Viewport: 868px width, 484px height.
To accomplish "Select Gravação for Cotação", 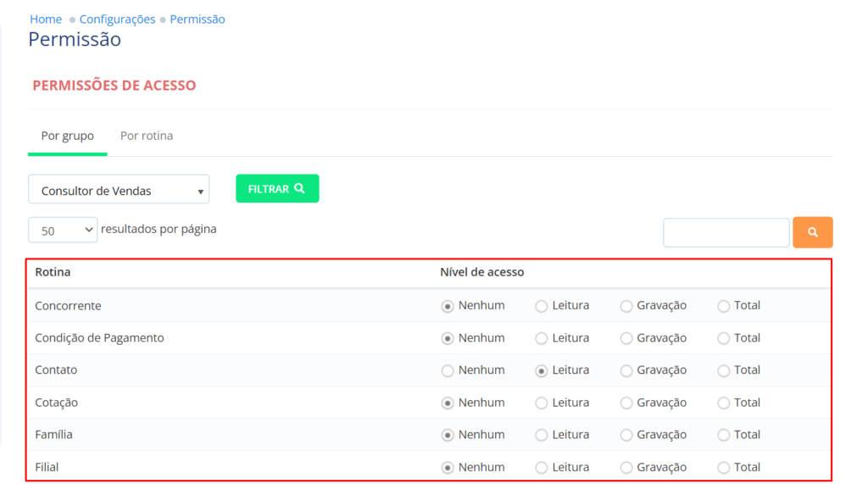I will point(626,403).
